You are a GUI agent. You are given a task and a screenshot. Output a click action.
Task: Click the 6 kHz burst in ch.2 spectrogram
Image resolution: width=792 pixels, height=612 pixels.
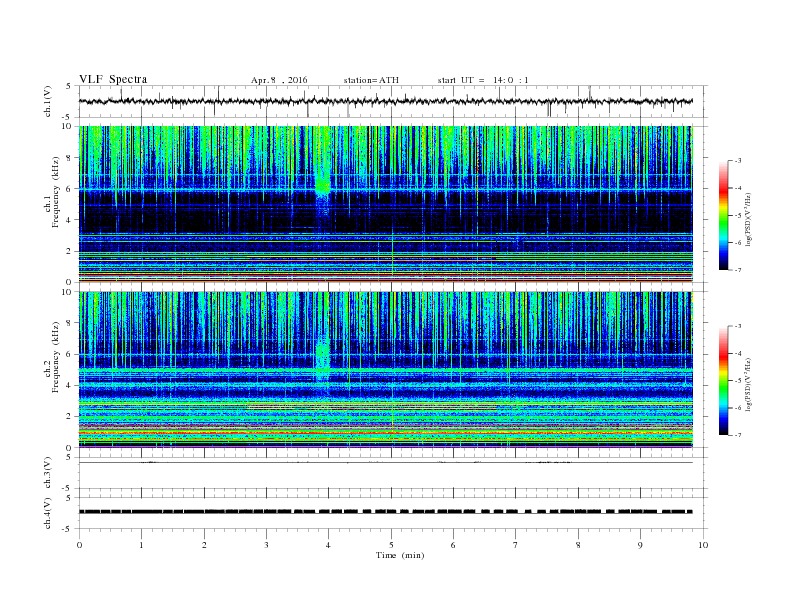click(322, 352)
